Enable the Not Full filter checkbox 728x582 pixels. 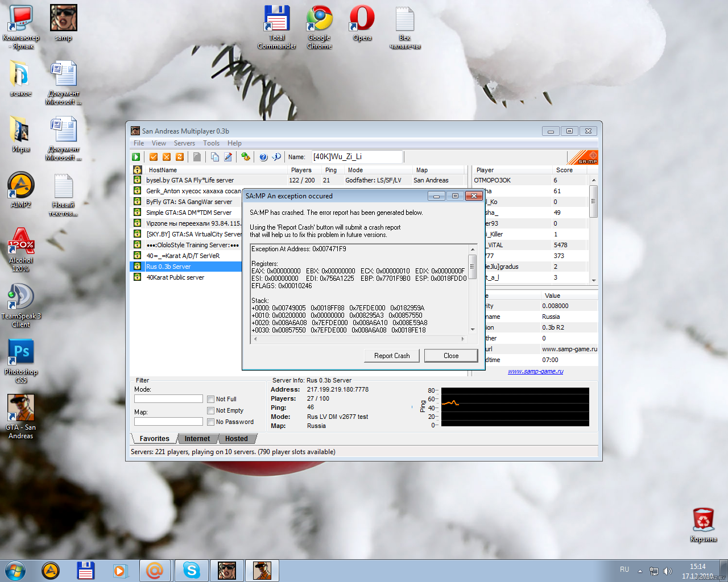coord(211,400)
